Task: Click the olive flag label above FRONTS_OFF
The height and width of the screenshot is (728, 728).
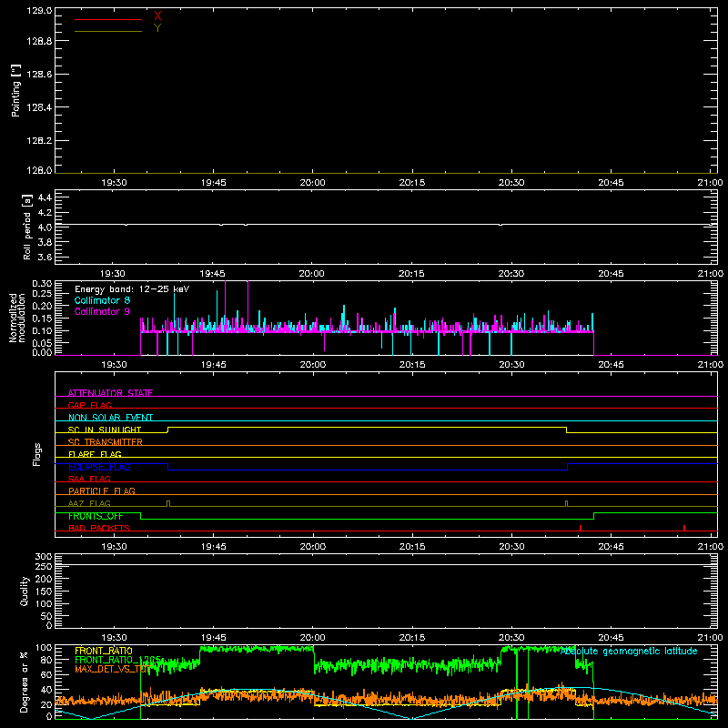Action: [x=89, y=503]
